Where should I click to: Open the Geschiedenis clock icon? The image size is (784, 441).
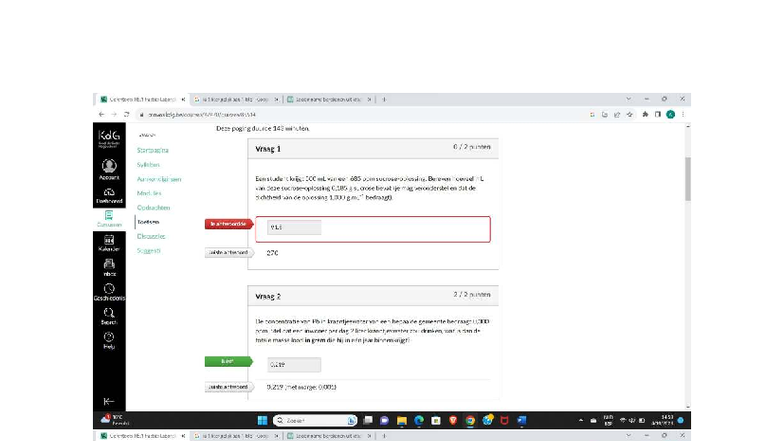click(x=109, y=291)
